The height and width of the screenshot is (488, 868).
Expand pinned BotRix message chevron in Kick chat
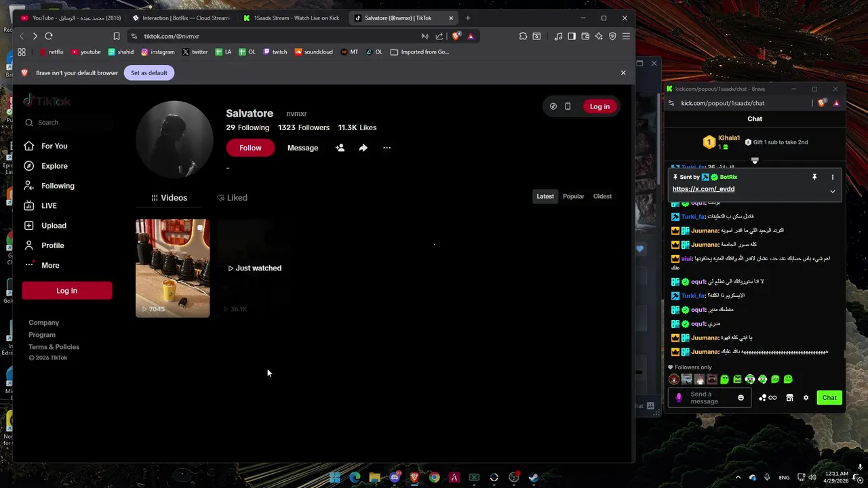pyautogui.click(x=833, y=191)
